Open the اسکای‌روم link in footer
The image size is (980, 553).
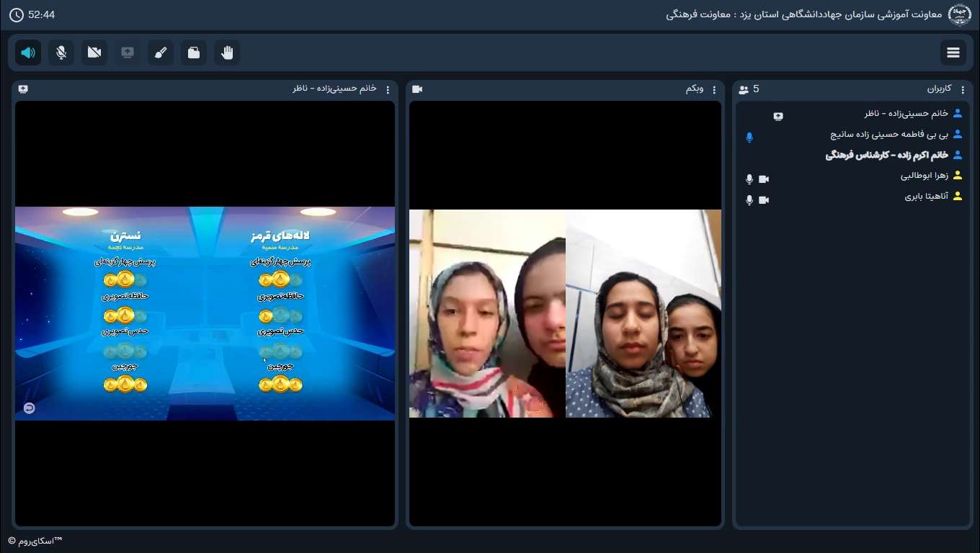[36, 541]
